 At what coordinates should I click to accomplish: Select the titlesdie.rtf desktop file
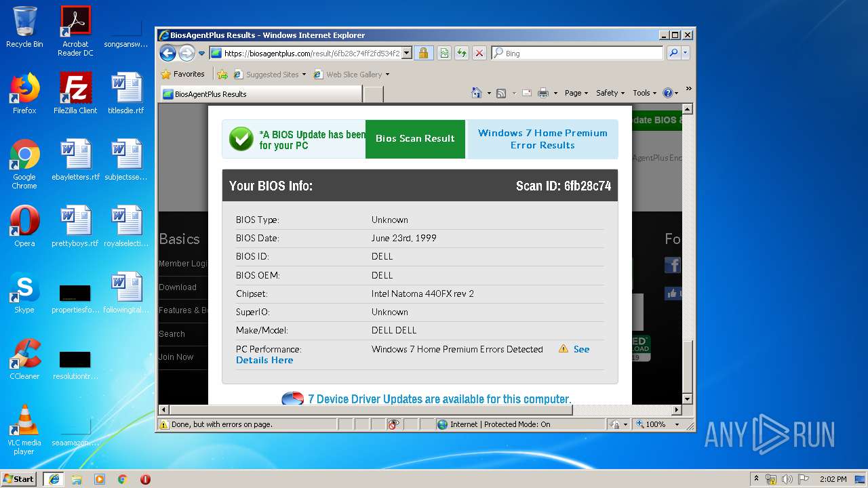coord(126,93)
